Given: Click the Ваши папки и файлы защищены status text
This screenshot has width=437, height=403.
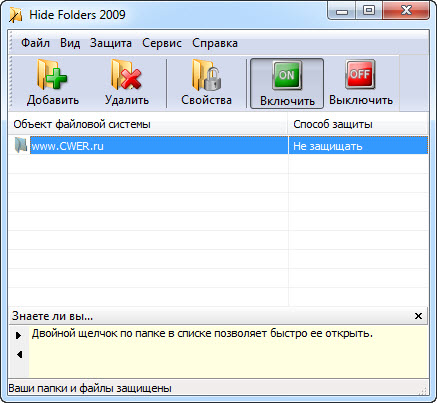Looking at the screenshot, I should point(90,388).
